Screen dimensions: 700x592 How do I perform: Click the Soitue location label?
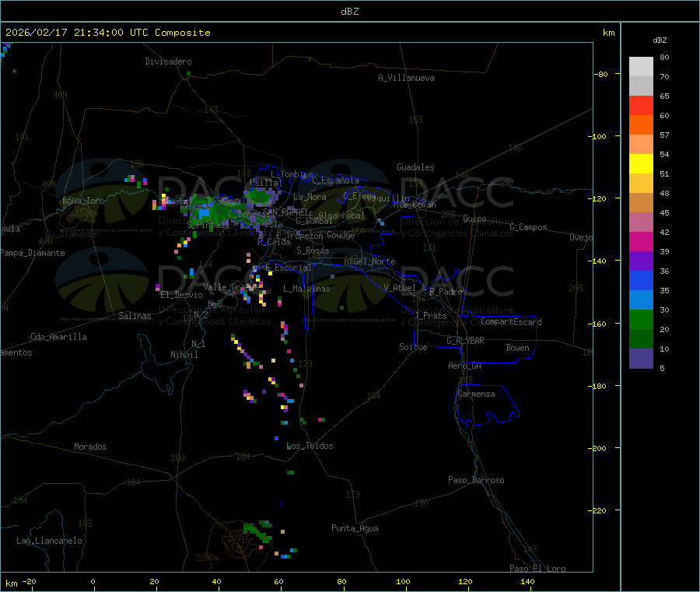pos(413,347)
